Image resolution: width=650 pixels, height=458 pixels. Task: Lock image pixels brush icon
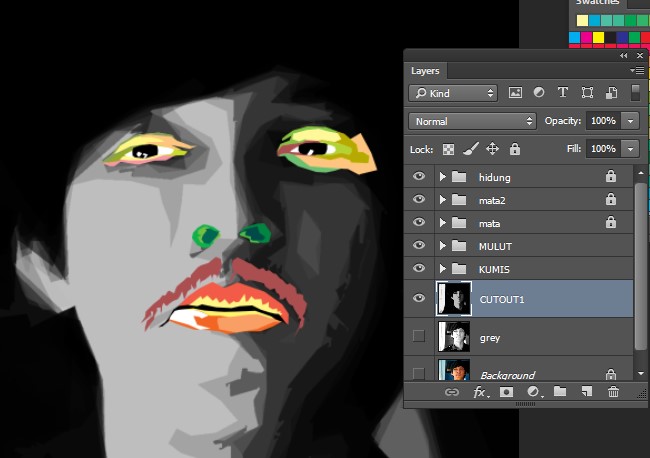coord(471,149)
